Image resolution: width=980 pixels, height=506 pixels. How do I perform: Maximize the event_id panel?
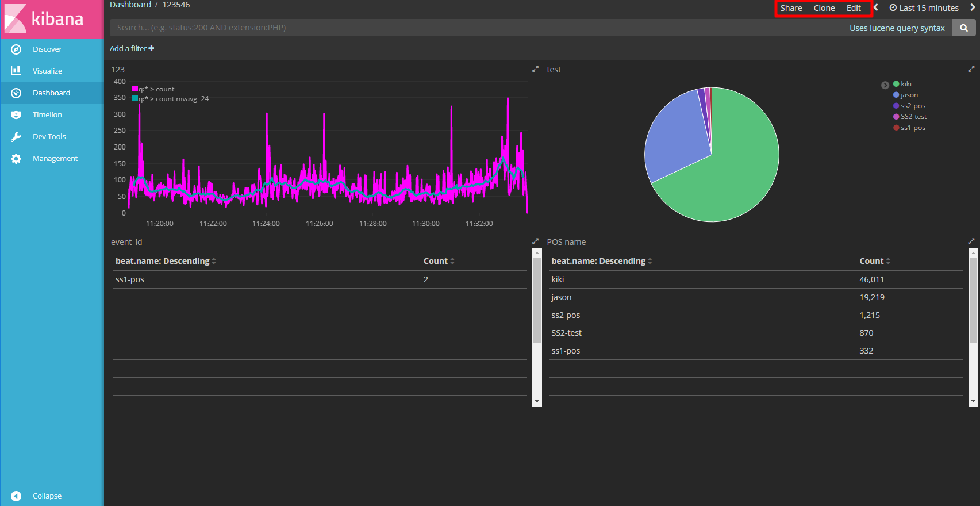(x=535, y=241)
